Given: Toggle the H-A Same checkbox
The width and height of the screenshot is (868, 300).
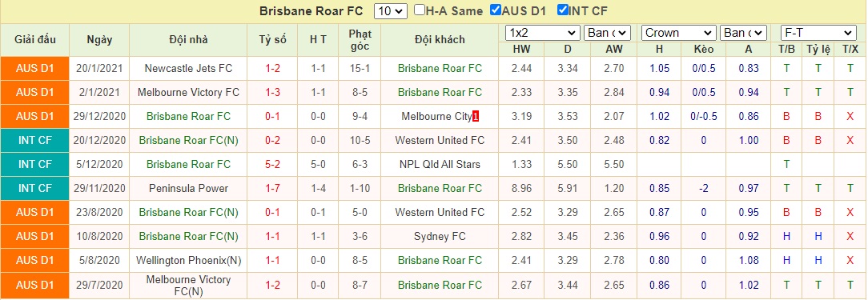Looking at the screenshot, I should point(419,10).
